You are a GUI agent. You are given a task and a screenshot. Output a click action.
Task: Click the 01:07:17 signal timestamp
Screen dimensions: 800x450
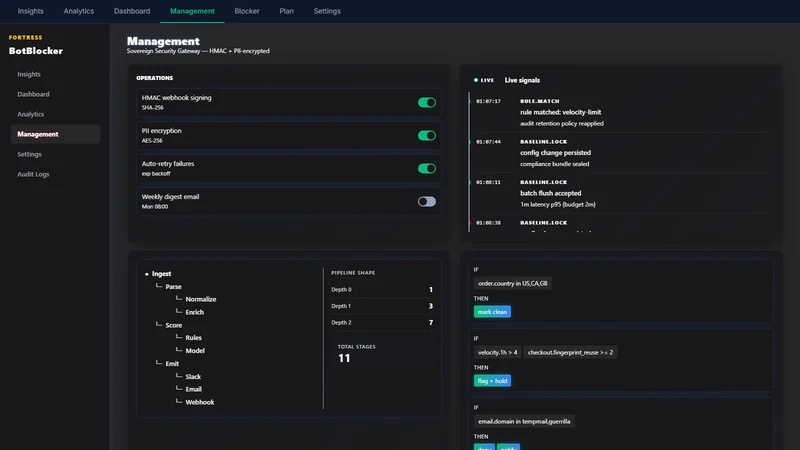click(x=488, y=102)
